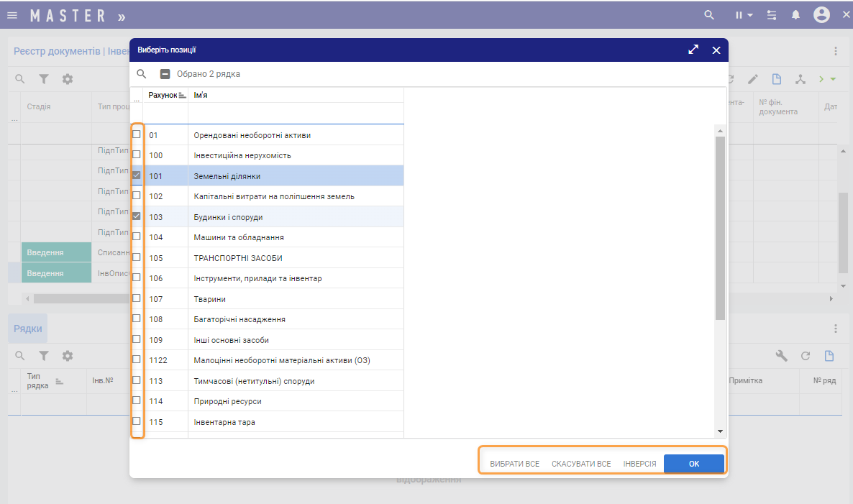This screenshot has height=504, width=853.
Task: Open the user account avatar
Action: tap(821, 15)
